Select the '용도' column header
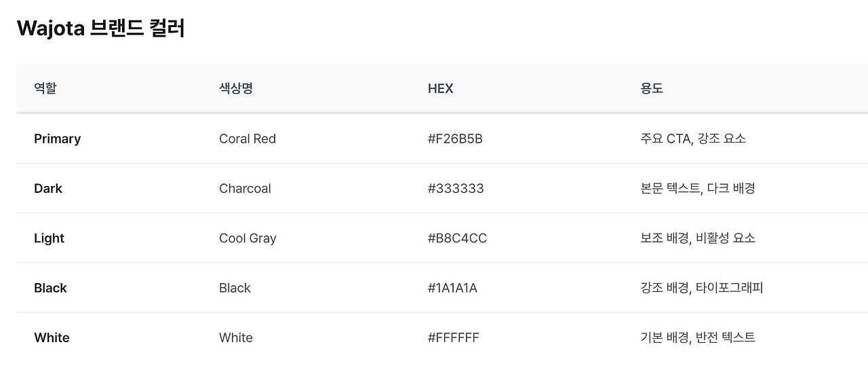 pyautogui.click(x=652, y=88)
